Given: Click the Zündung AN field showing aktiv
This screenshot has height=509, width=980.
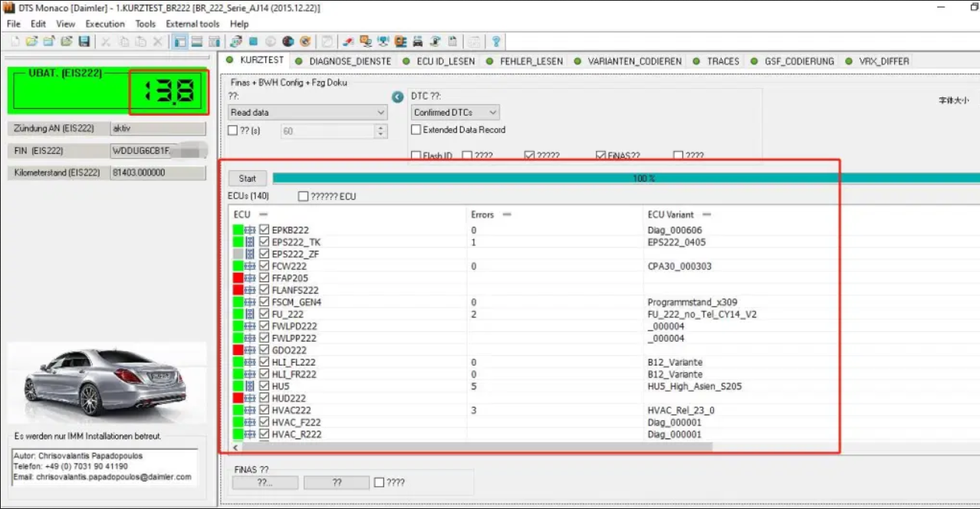Looking at the screenshot, I should (158, 129).
